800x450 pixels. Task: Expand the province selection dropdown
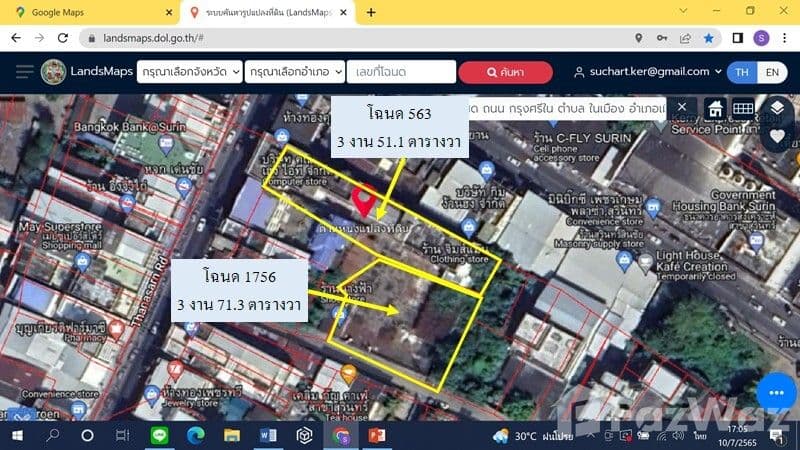(189, 72)
